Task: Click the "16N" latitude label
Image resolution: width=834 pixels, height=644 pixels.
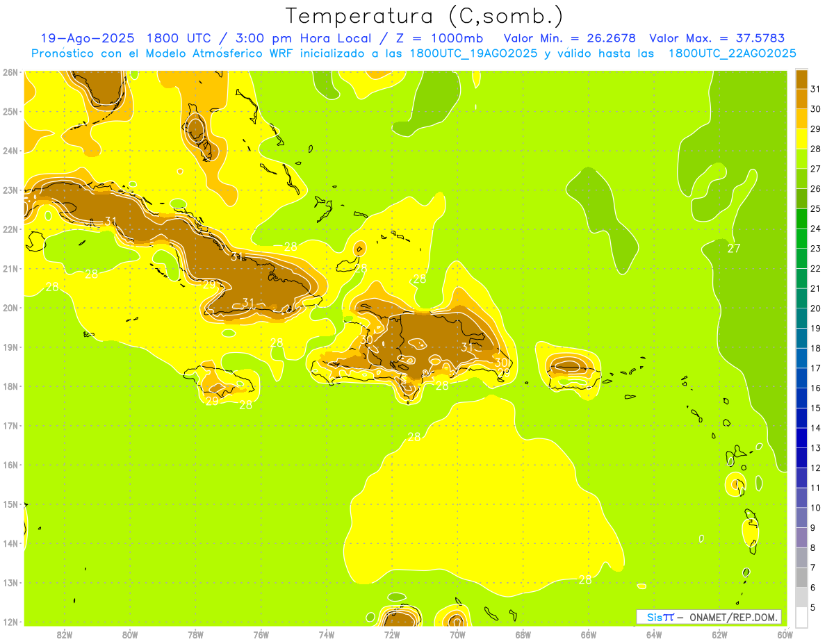Action: click(10, 465)
